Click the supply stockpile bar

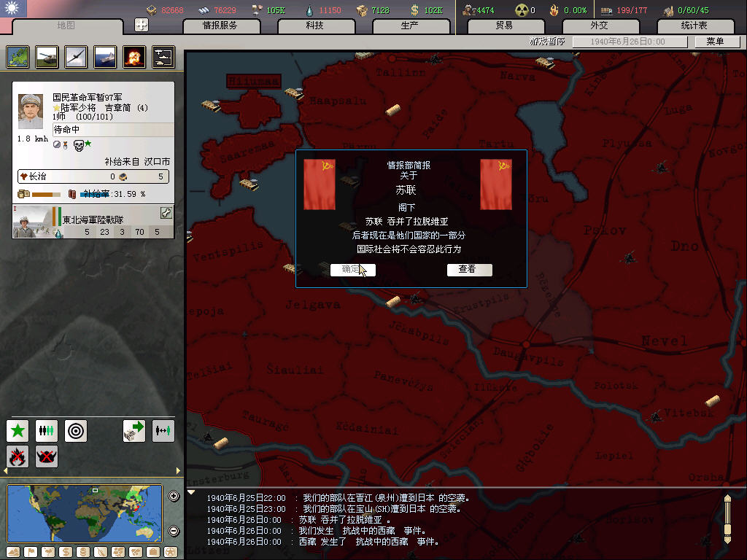46,194
